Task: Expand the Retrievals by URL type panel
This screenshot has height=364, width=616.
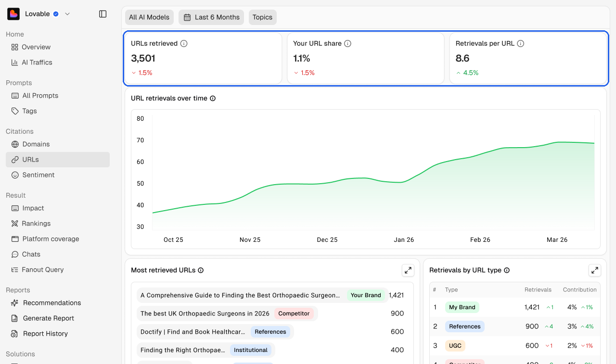Action: (x=595, y=270)
